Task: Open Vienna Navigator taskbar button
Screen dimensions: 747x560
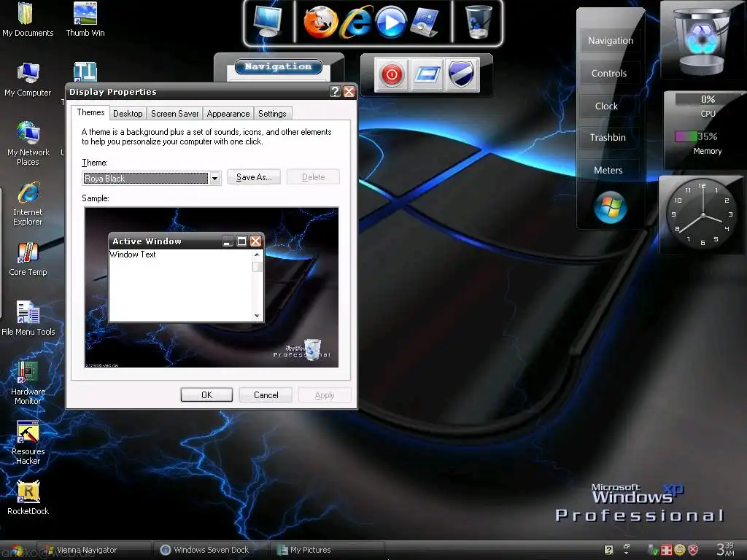Action: pyautogui.click(x=94, y=550)
